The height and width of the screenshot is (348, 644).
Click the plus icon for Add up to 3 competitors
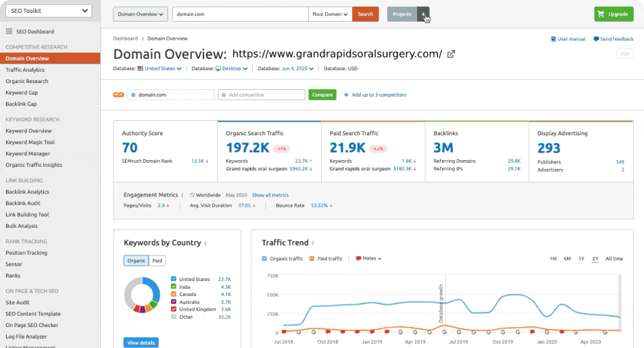click(346, 95)
